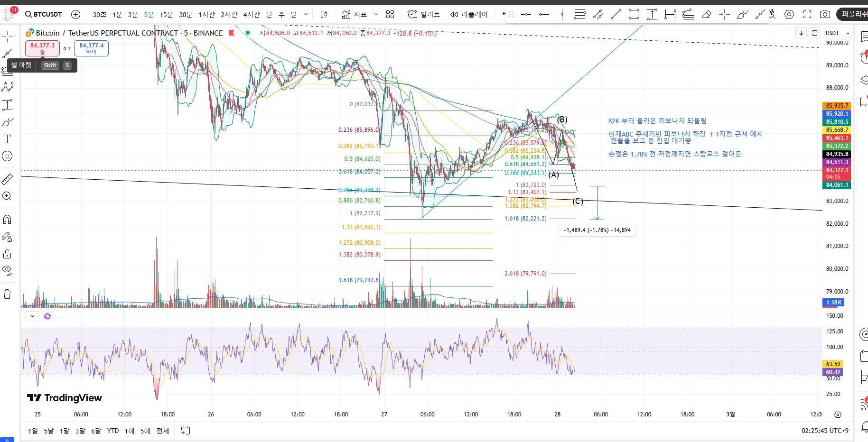The width and height of the screenshot is (868, 442).
Task: Open chart settings hexagon icon
Action: (x=789, y=14)
